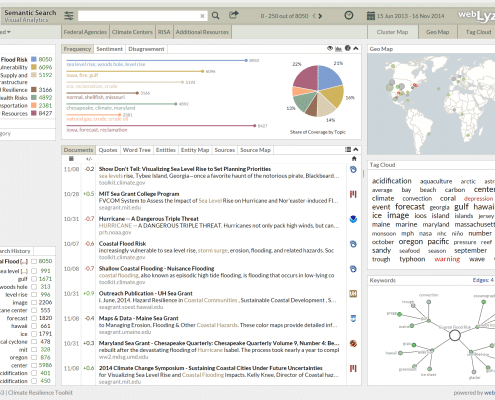Screen dimensions: 495x400
Task: Click the RISA button
Action: coord(164,32)
